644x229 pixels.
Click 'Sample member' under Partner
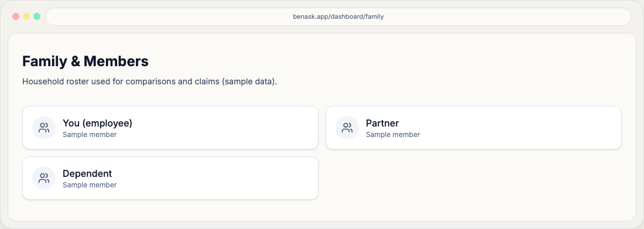point(393,135)
